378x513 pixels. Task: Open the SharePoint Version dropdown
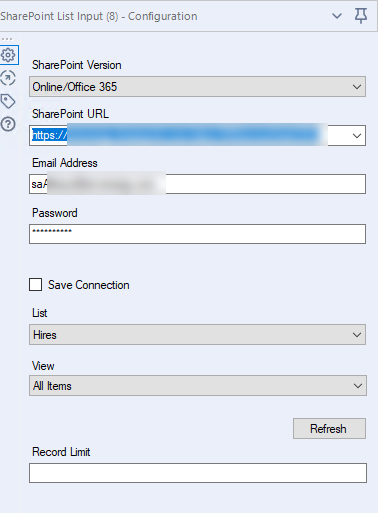197,87
